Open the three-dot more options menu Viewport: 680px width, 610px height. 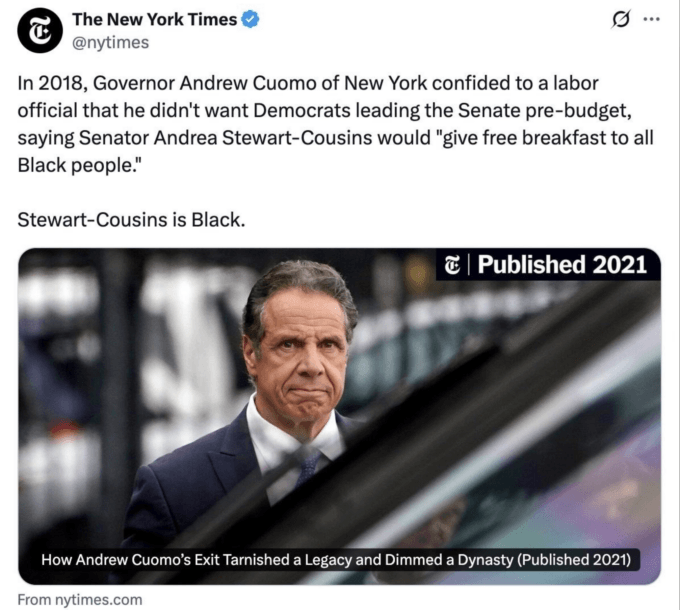(x=651, y=19)
